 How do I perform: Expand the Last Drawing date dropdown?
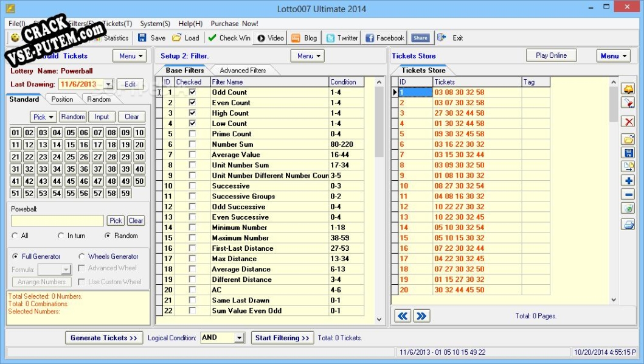pyautogui.click(x=108, y=85)
